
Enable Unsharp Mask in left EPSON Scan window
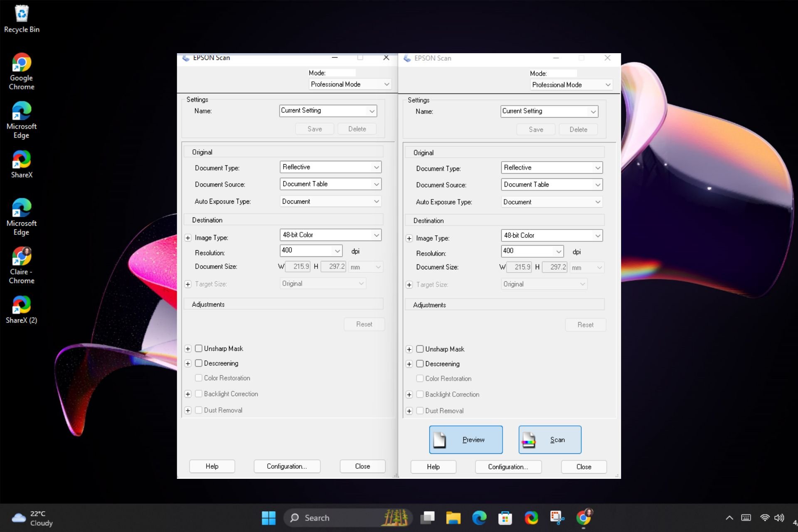click(x=199, y=348)
